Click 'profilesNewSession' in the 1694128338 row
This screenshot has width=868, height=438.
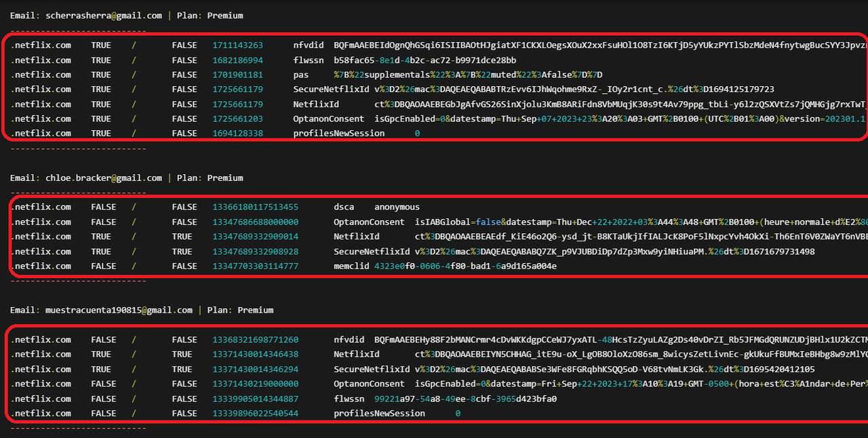coord(338,134)
